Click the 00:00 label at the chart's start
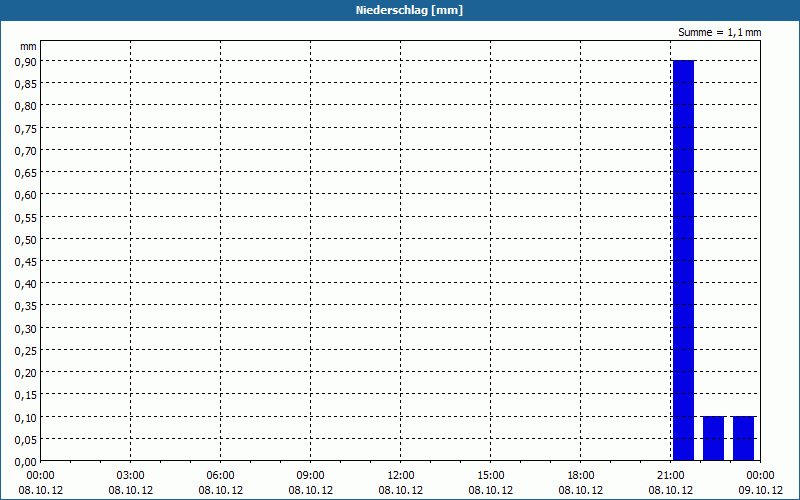Screen dimensions: 800x500 pyautogui.click(x=40, y=476)
